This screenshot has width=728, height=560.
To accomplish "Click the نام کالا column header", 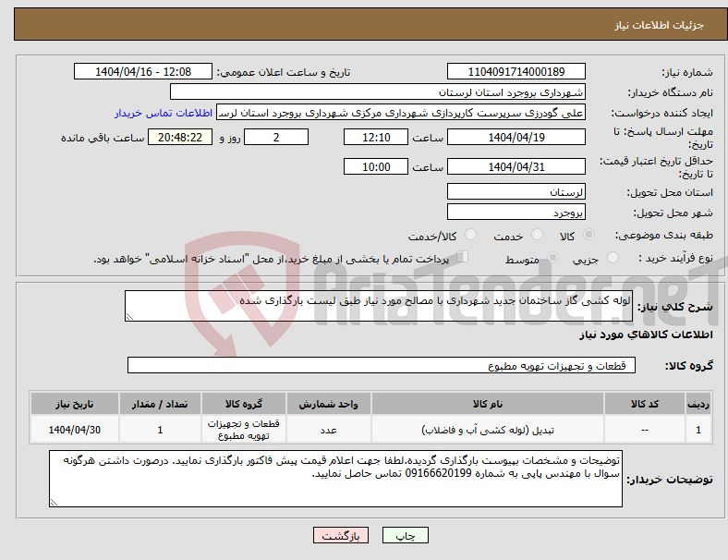I will click(x=488, y=404).
